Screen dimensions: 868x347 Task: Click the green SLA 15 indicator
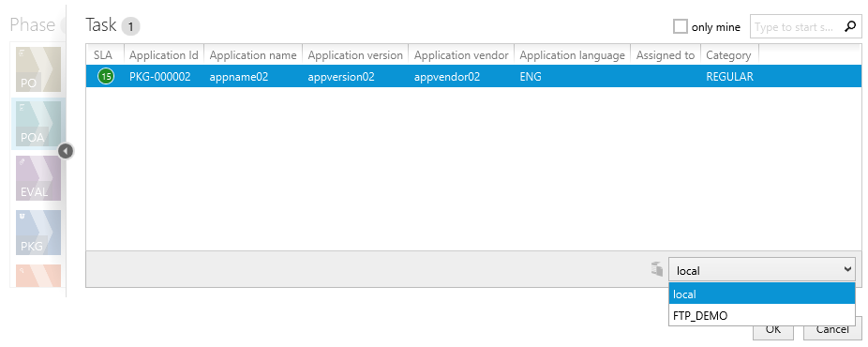(106, 76)
